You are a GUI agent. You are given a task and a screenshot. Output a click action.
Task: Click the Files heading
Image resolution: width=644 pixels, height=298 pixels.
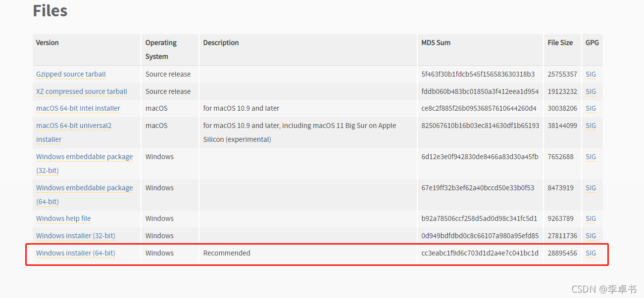point(50,10)
